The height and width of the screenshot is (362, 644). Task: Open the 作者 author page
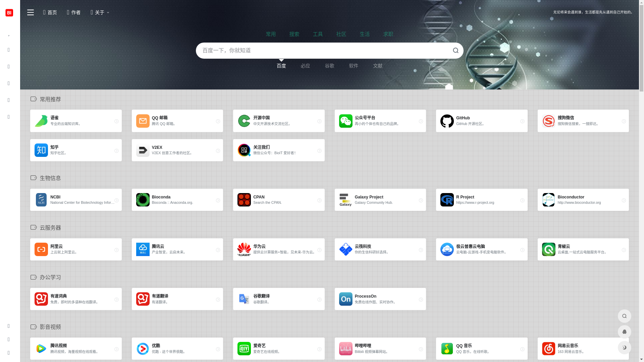coord(74,12)
